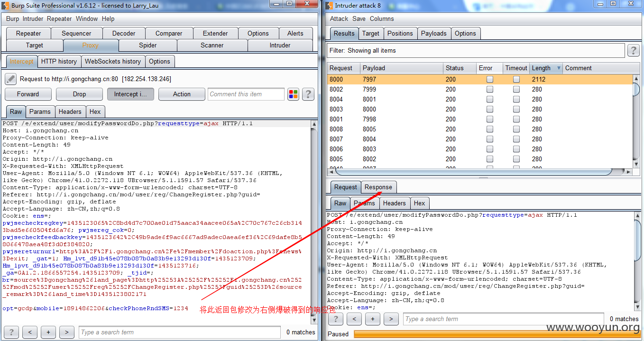The width and height of the screenshot is (644, 341).
Task: Open the Repeater menu in Burp menu bar
Action: [x=59, y=19]
